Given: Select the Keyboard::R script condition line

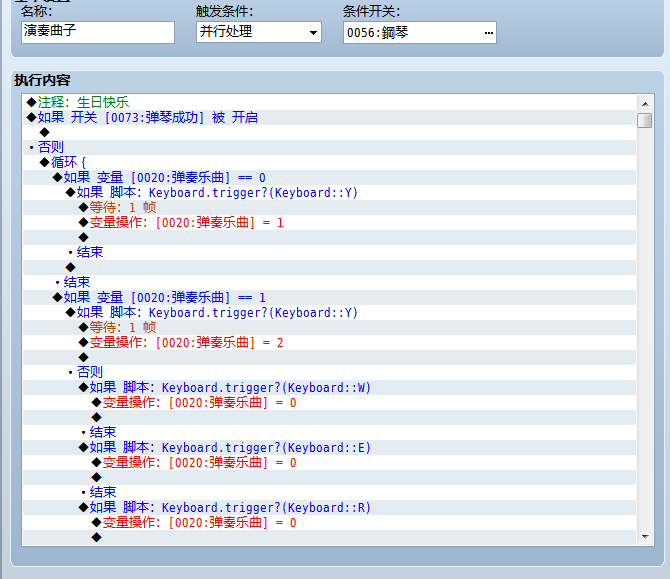Looking at the screenshot, I should point(329,508).
